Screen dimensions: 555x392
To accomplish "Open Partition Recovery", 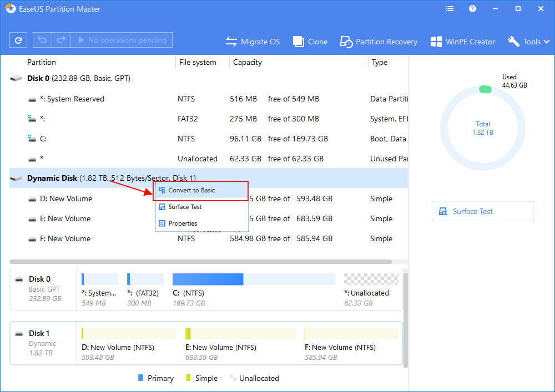I will 379,42.
